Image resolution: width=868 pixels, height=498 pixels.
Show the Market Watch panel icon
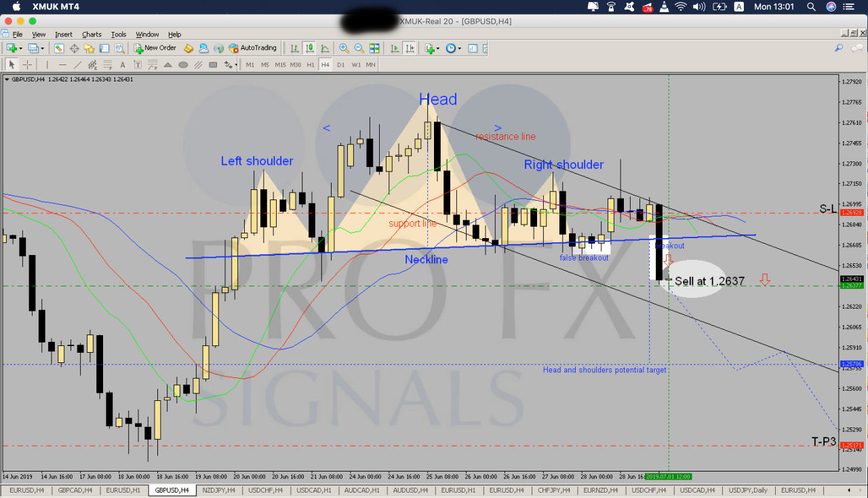coord(58,48)
